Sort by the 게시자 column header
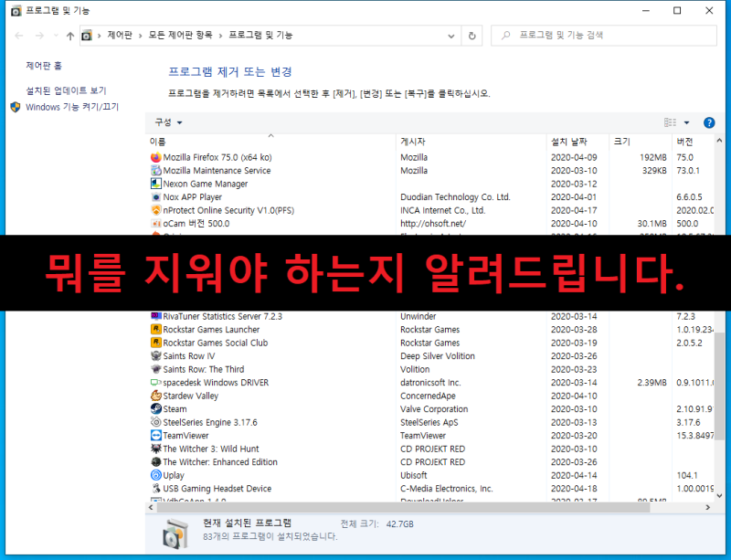Image resolution: width=731 pixels, height=560 pixels. [471, 142]
